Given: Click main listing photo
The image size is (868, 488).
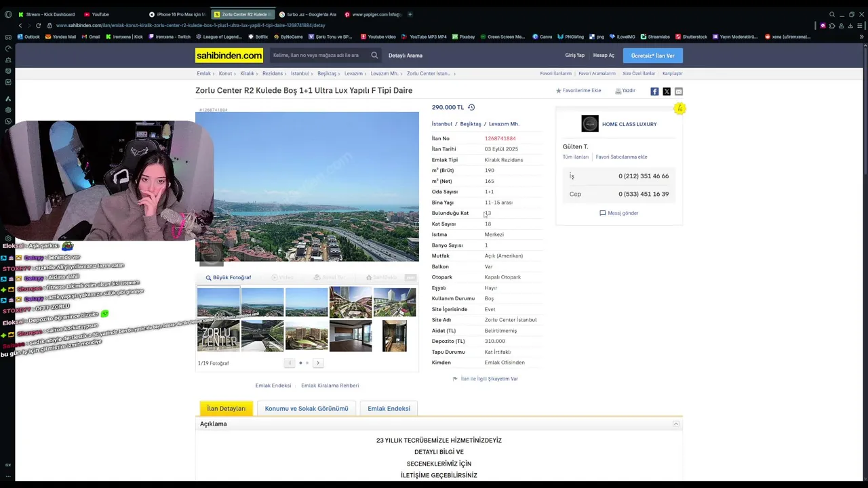Looking at the screenshot, I should pyautogui.click(x=307, y=186).
